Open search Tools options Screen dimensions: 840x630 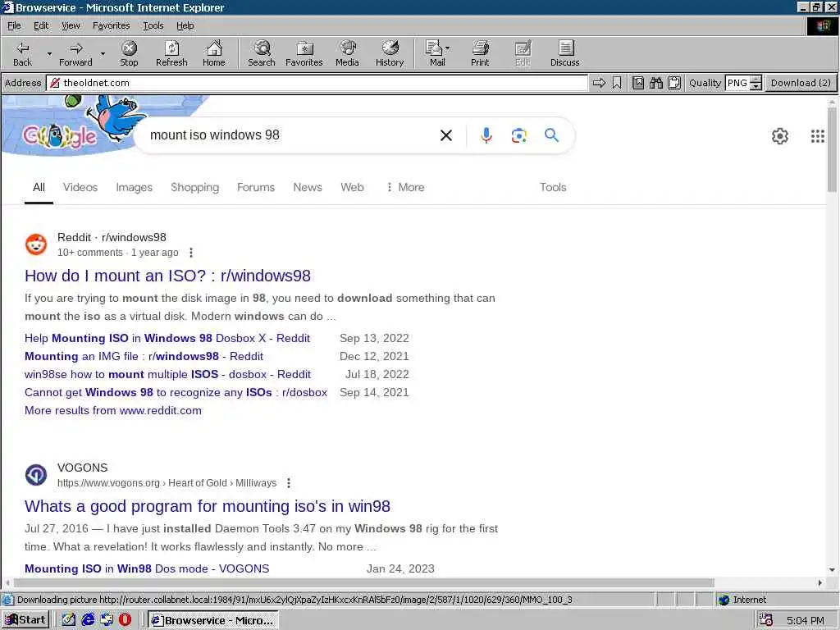(x=552, y=187)
